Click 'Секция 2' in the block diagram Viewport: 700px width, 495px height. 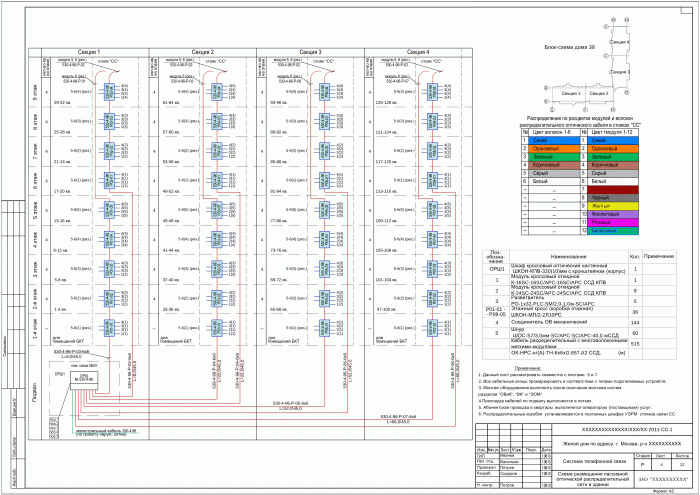coord(598,94)
